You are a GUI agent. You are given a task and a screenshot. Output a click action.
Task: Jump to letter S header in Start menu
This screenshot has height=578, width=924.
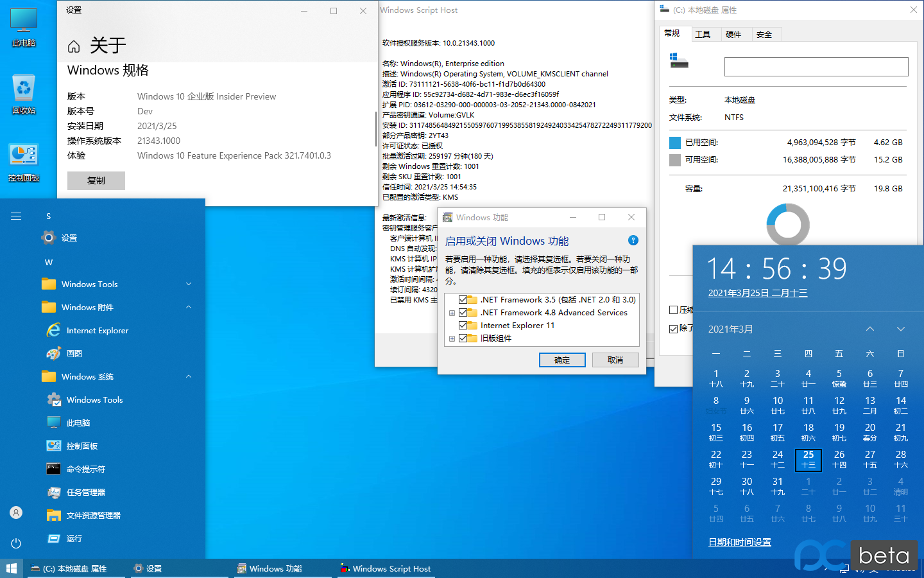(49, 216)
